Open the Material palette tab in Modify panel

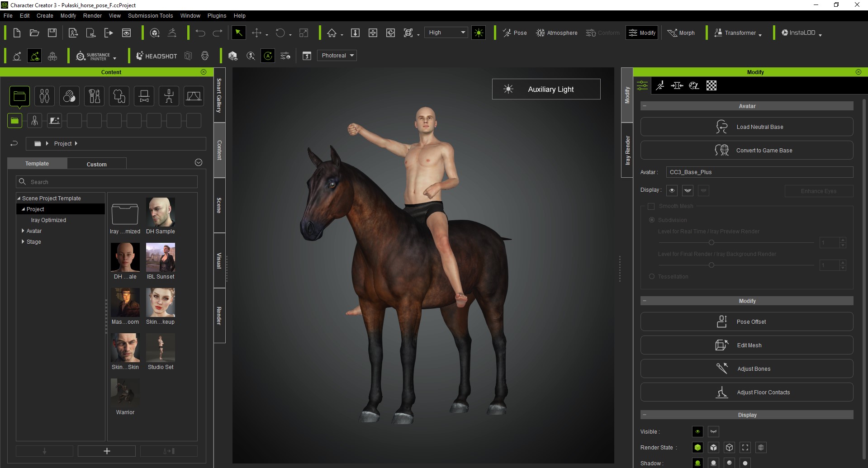[694, 85]
